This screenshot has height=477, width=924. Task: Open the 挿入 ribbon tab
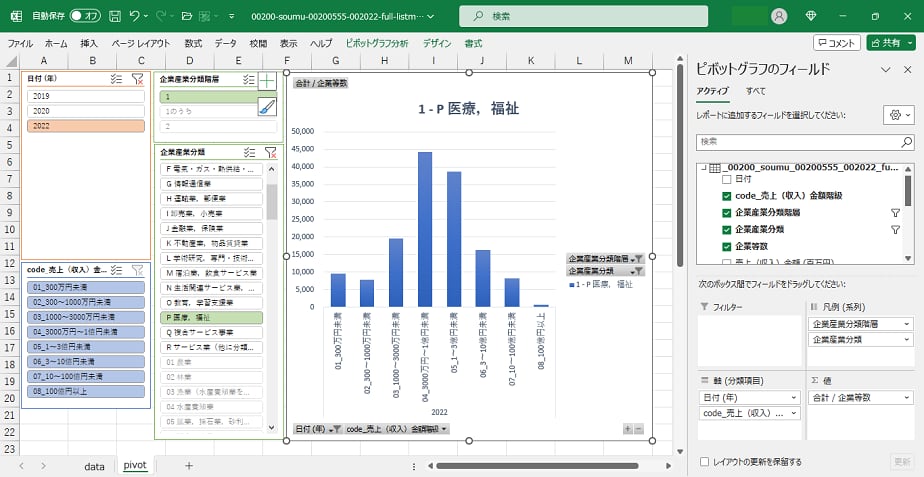[89, 44]
